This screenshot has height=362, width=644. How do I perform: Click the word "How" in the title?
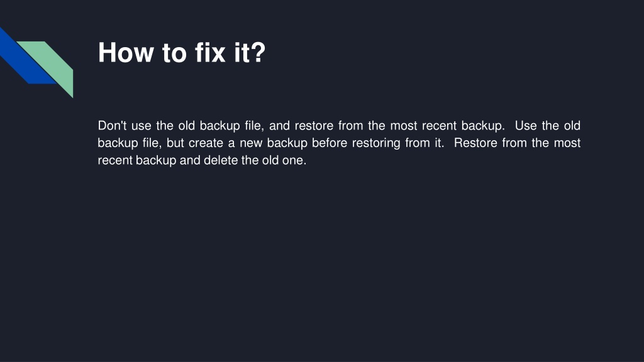125,53
